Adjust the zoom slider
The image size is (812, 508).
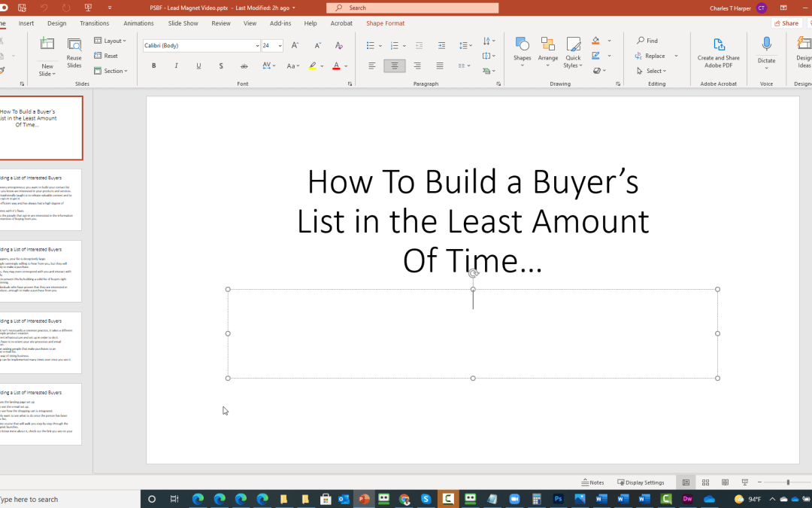coord(788,482)
